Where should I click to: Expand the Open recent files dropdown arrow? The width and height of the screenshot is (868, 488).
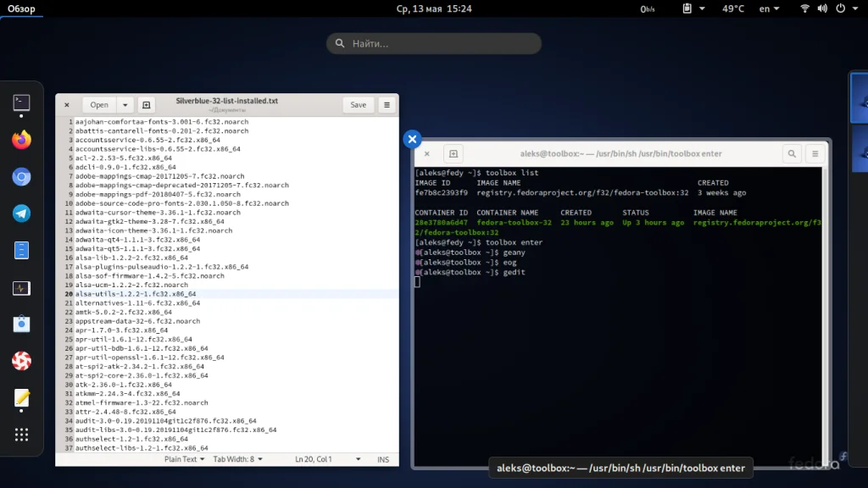point(125,105)
